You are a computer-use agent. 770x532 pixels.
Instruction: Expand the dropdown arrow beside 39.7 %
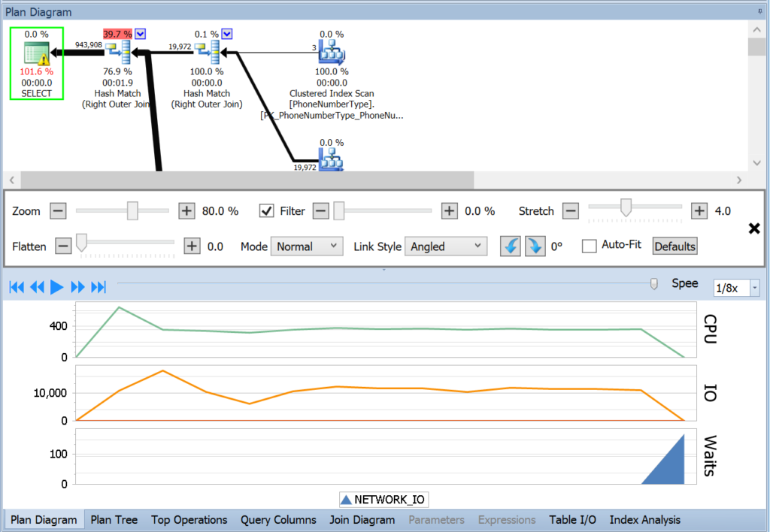(141, 34)
